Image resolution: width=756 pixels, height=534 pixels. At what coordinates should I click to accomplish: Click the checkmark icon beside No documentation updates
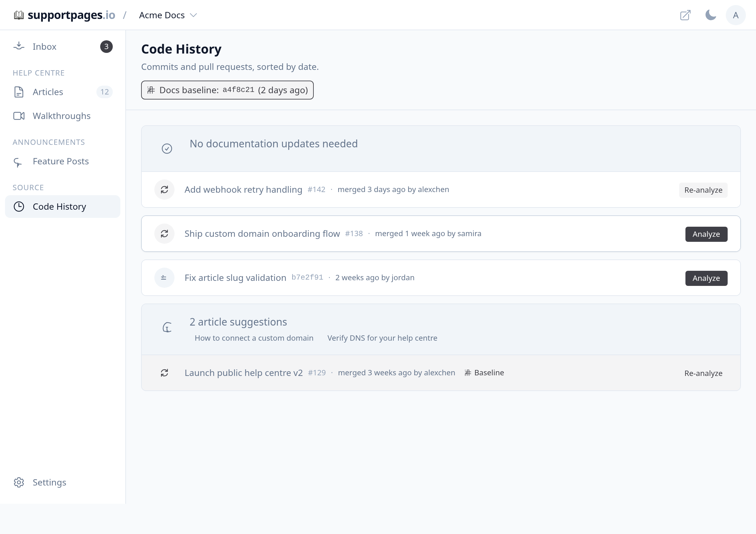167,149
